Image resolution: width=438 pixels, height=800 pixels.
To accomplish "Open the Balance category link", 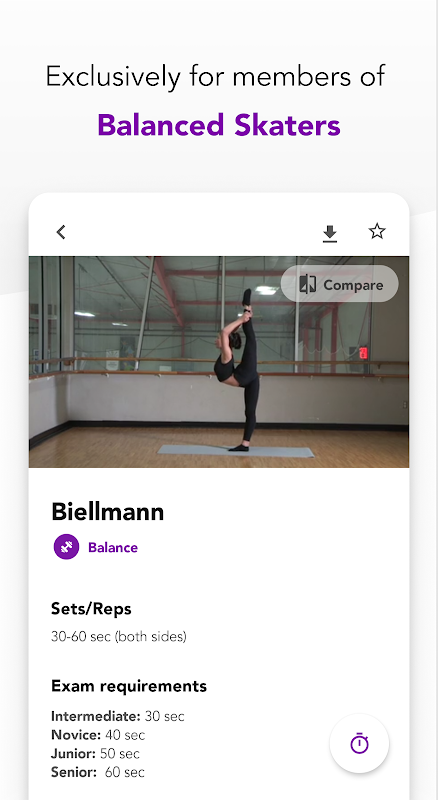I will pyautogui.click(x=113, y=547).
